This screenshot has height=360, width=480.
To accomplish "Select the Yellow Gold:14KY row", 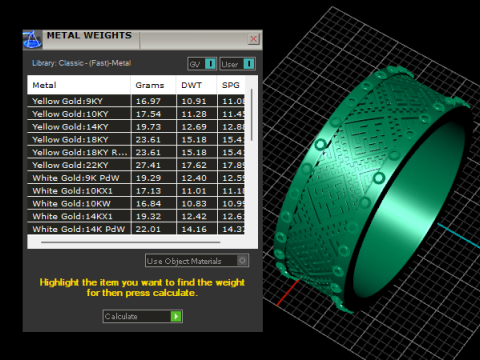I will (136, 127).
